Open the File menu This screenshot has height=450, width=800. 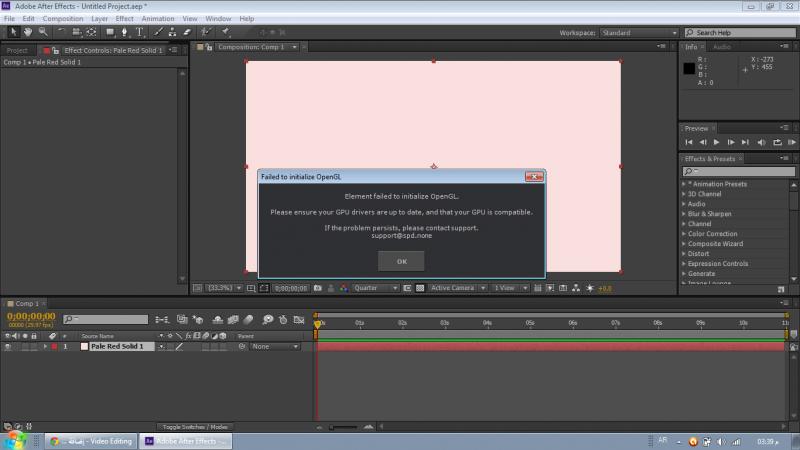tap(9, 18)
